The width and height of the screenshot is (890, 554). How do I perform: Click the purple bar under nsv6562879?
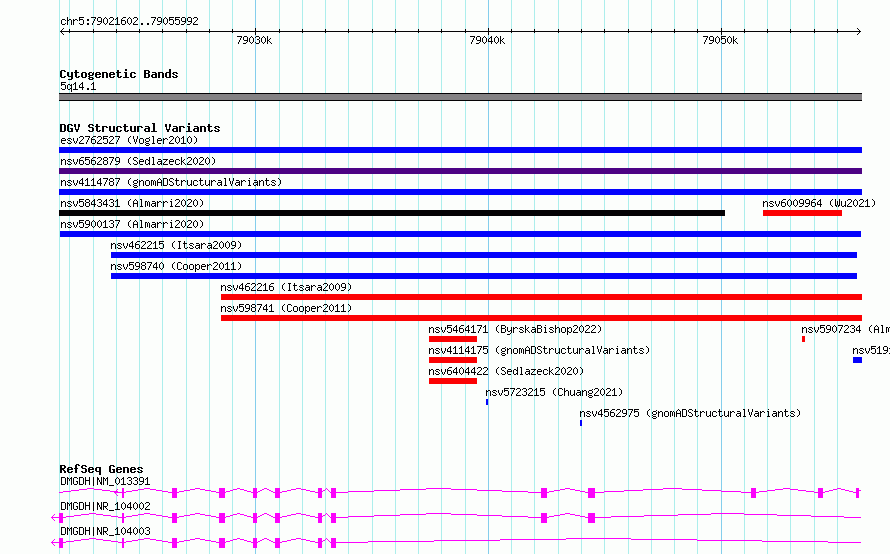tap(460, 171)
